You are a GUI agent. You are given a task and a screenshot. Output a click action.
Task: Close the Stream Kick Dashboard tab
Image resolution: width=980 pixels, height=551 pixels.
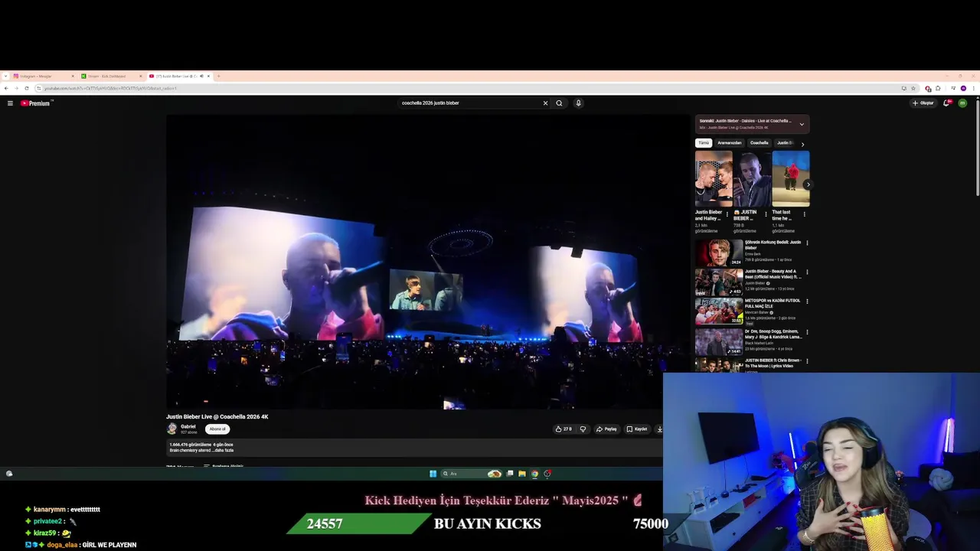point(141,76)
